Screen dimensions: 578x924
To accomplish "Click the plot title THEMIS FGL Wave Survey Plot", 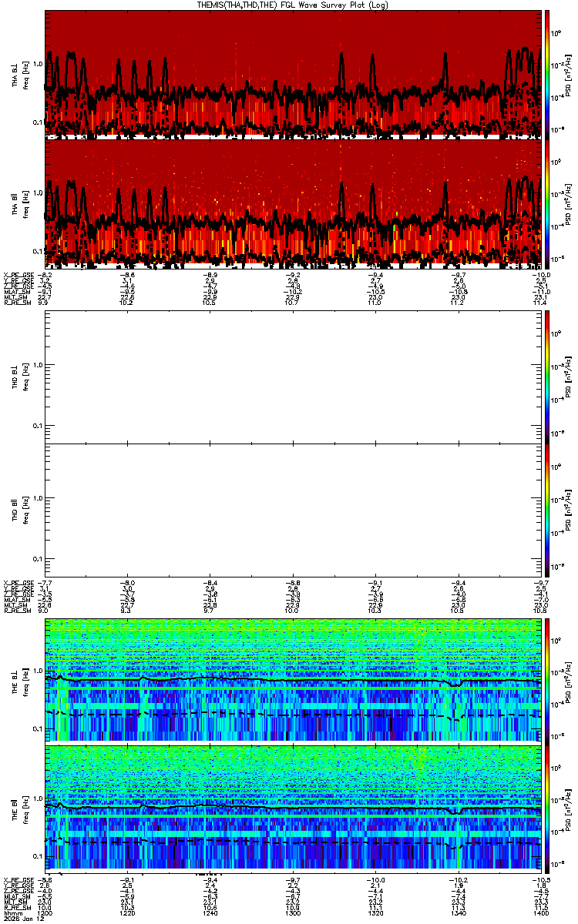I will click(294, 5).
